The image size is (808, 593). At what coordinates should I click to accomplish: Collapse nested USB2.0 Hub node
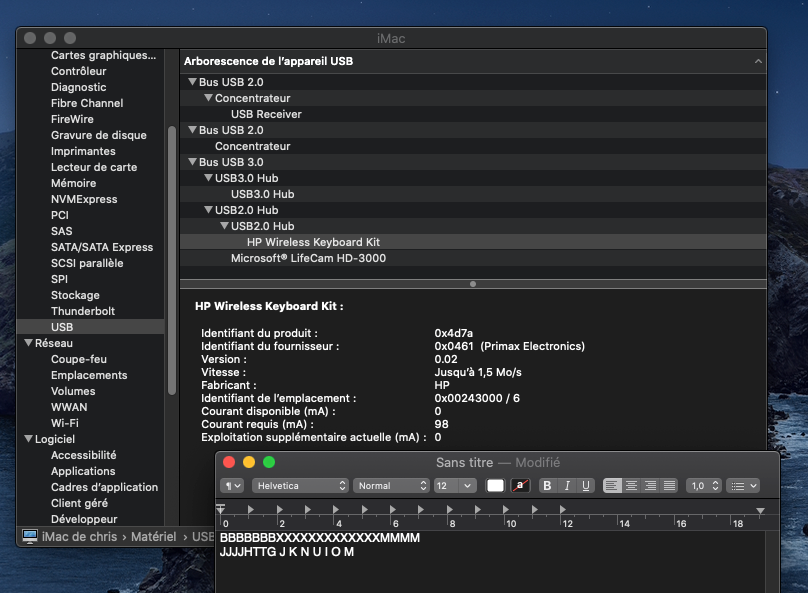224,225
